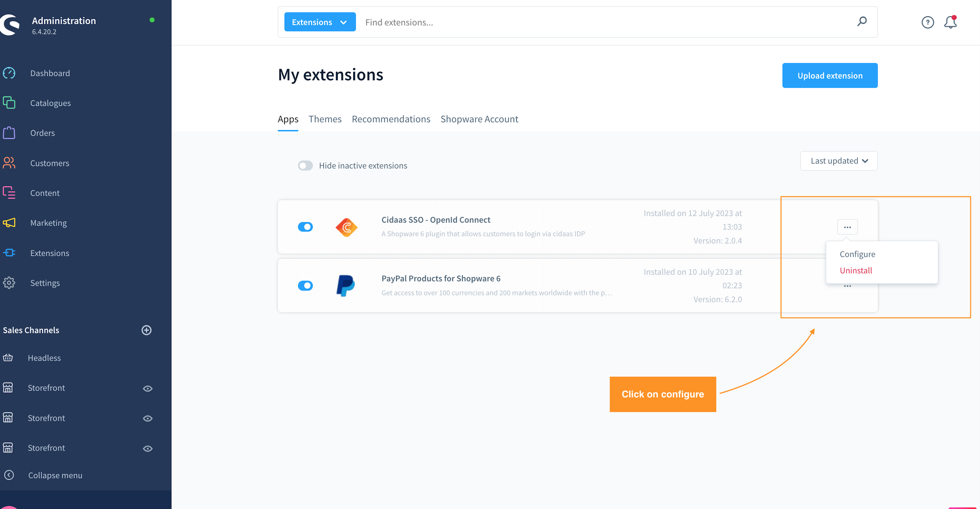Click the Settings gear icon in sidebar
Screen dimensions: 980x509
(10, 282)
